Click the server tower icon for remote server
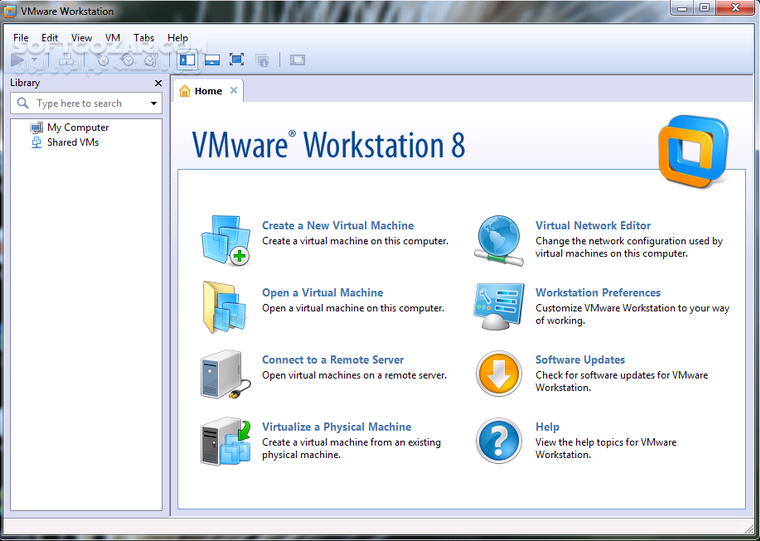Screen dimensions: 760x541 (x=225, y=374)
